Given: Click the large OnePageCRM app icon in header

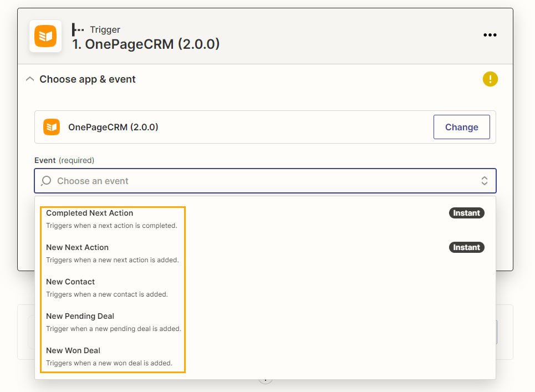Looking at the screenshot, I should point(45,36).
